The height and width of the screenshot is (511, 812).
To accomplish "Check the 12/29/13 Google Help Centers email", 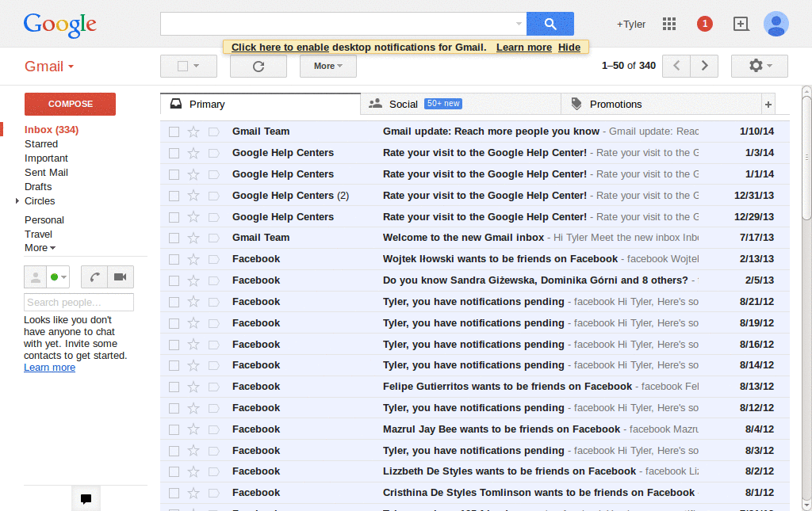I will 174,217.
